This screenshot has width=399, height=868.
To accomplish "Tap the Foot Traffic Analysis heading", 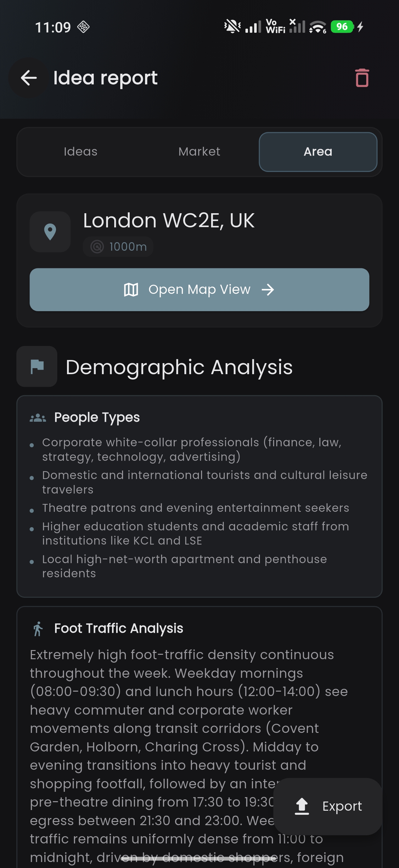I will (x=119, y=628).
